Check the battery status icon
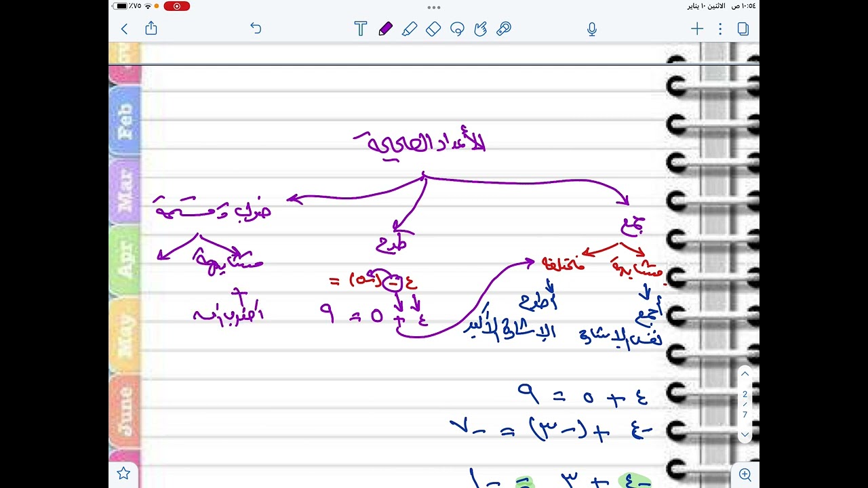The width and height of the screenshot is (868, 488). click(121, 6)
